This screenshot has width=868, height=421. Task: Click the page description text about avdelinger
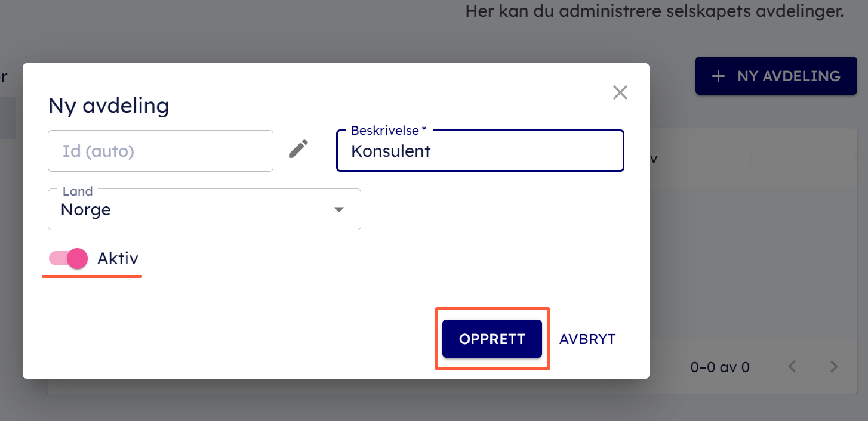654,11
